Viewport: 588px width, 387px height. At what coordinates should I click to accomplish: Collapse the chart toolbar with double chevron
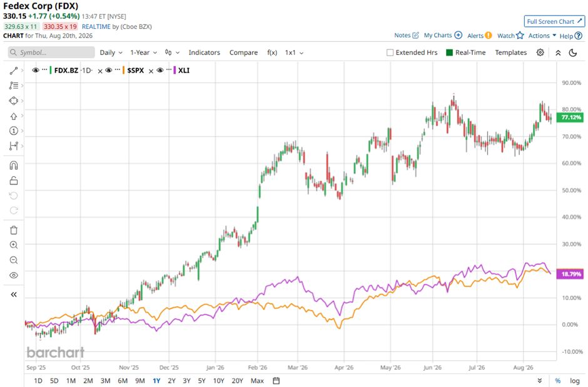coord(558,53)
